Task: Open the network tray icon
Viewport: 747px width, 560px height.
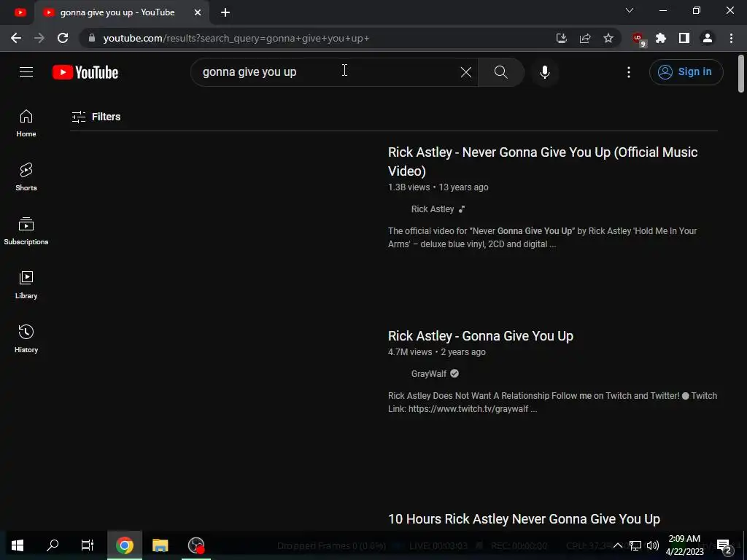Action: click(635, 545)
